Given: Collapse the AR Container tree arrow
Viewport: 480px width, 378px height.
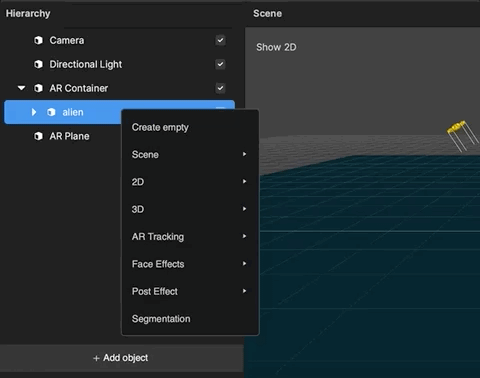Looking at the screenshot, I should click(x=21, y=88).
